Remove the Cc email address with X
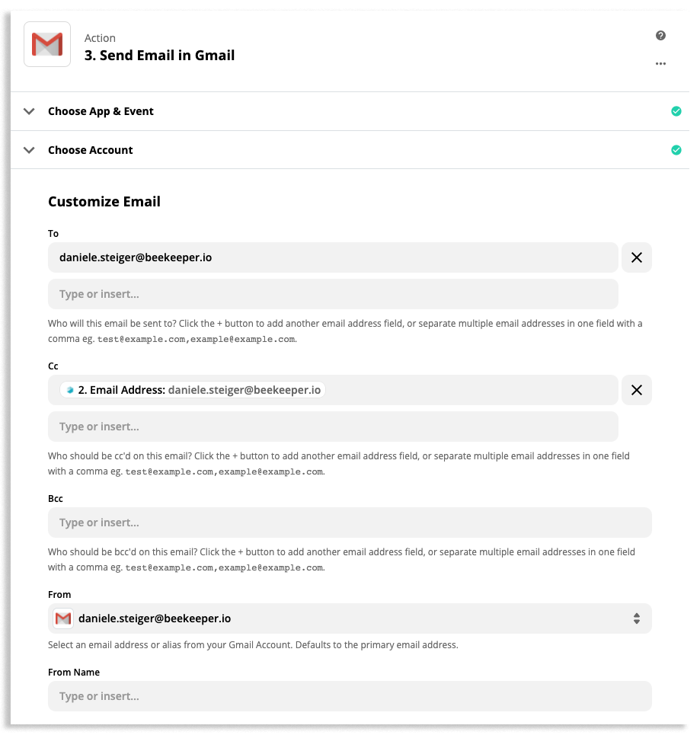Screen dimensions: 700x735 pyautogui.click(x=637, y=390)
